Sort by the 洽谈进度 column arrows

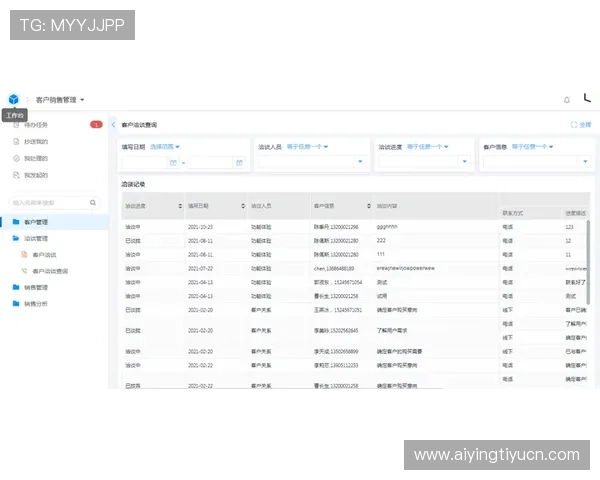[x=180, y=206]
